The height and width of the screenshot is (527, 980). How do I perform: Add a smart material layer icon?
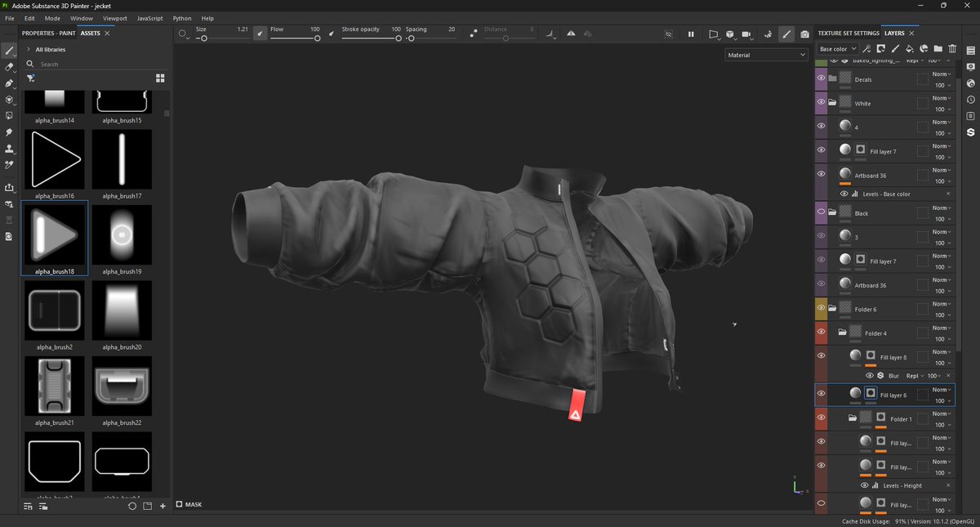pos(924,49)
